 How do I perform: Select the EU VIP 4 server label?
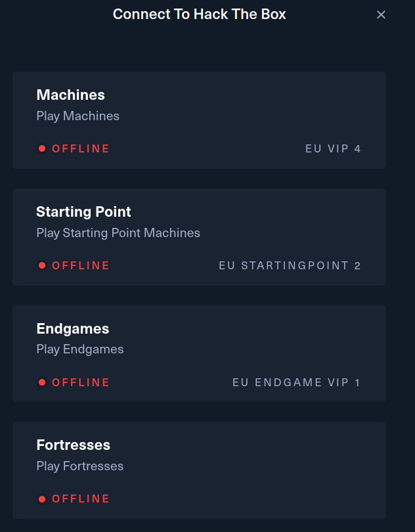pyautogui.click(x=333, y=148)
